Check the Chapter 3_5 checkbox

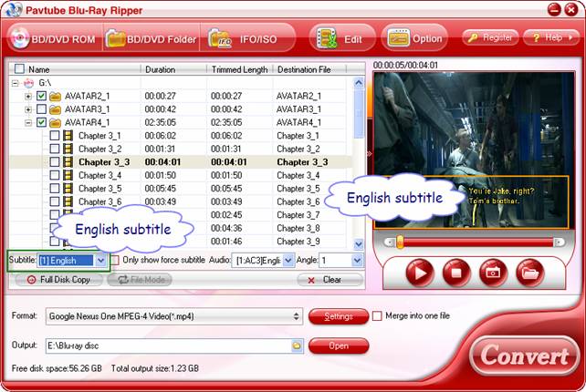[55, 188]
